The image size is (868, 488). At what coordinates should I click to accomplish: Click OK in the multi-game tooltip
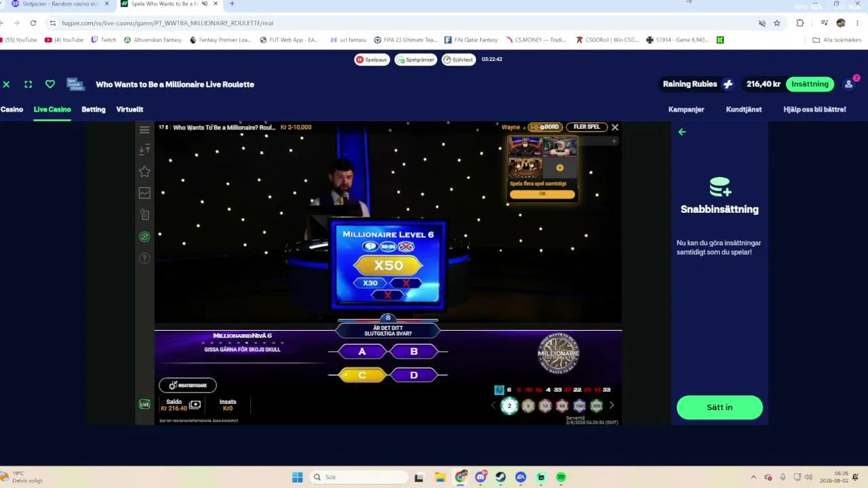click(x=542, y=194)
